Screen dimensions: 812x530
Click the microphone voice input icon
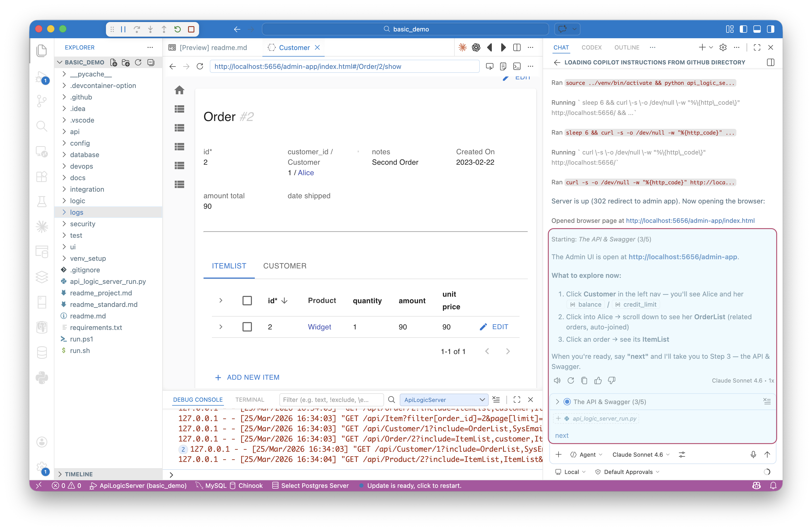coord(753,455)
